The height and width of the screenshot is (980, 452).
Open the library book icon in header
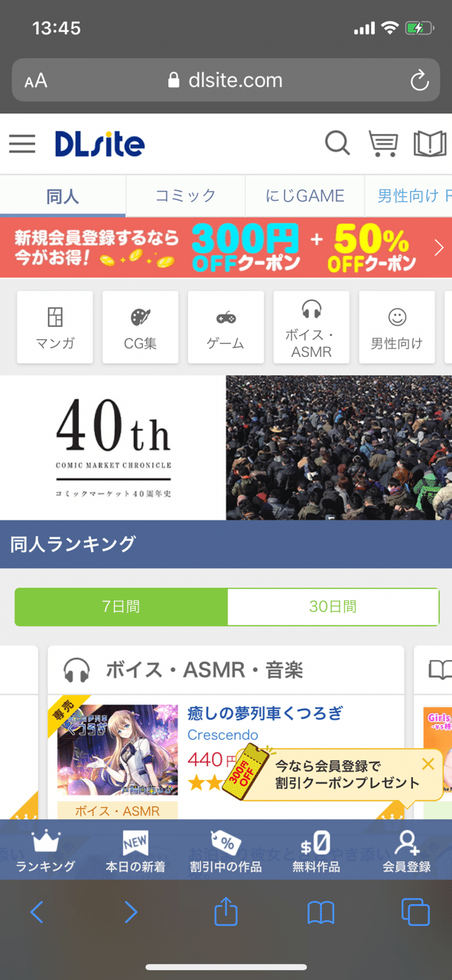[430, 143]
